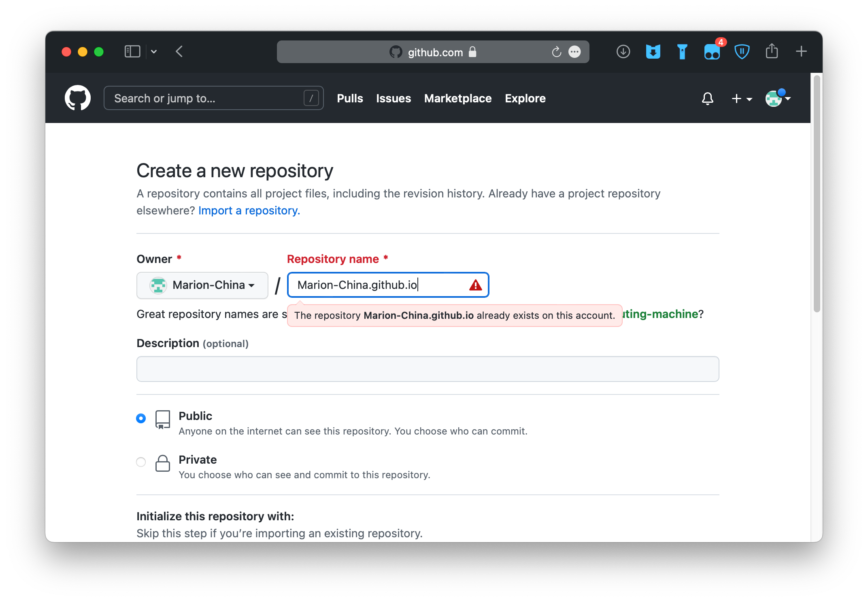Open the Owner Marion-China dropdown
The height and width of the screenshot is (602, 868).
202,285
